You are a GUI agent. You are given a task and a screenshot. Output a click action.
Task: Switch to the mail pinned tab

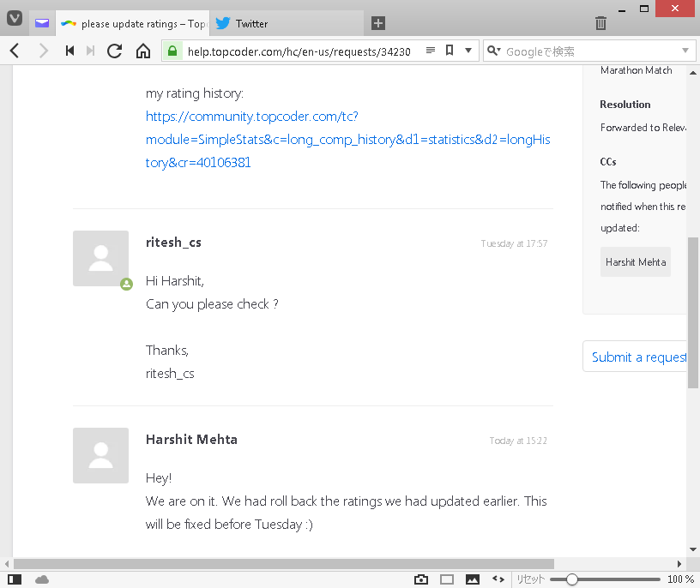[42, 23]
